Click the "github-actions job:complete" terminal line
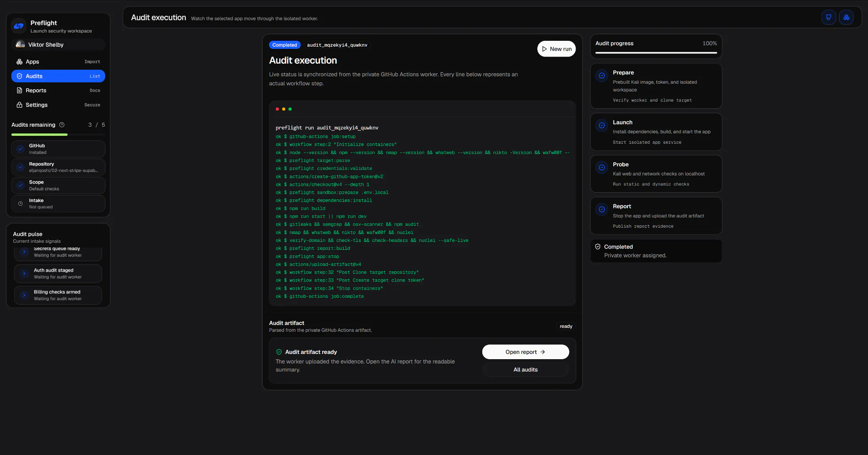 tap(320, 296)
